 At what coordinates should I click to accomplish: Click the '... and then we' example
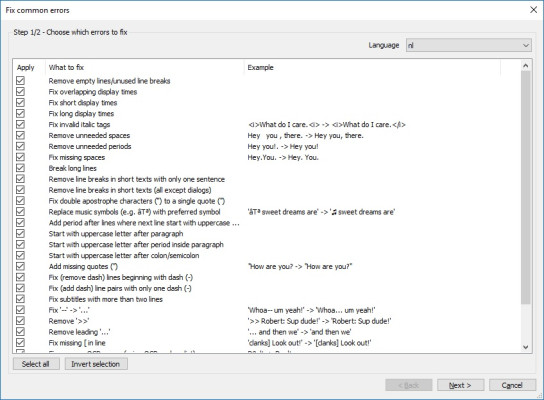[x=299, y=332]
